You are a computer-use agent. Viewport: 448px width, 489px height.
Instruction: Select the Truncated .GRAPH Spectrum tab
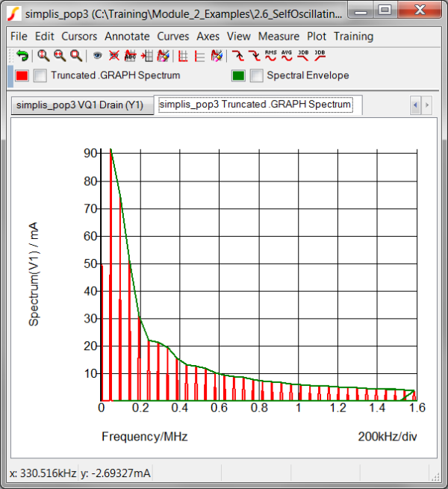point(255,105)
